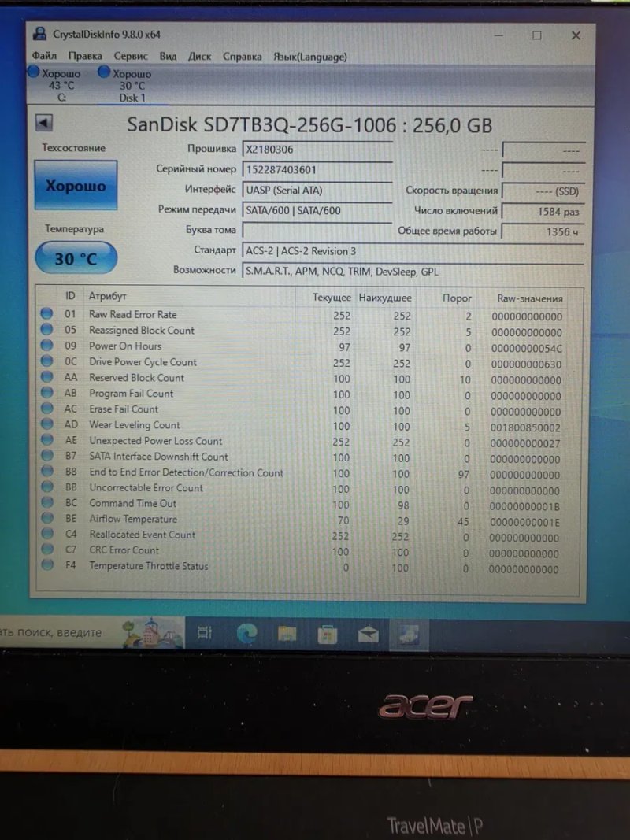Click status dot of SATA Interface Downshift Count
The height and width of the screenshot is (840, 630).
46,455
